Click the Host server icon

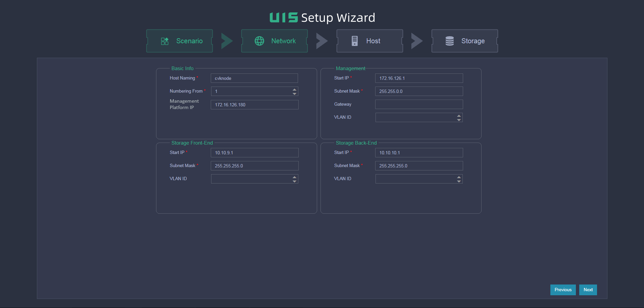coord(354,41)
